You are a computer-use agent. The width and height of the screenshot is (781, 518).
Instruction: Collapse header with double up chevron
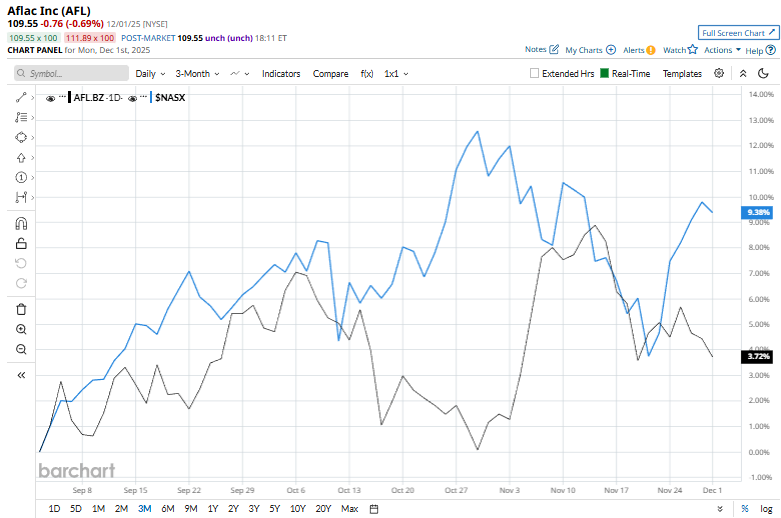[743, 73]
